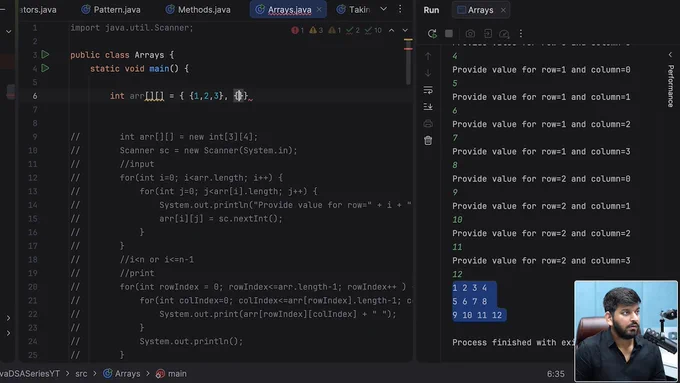
Task: Click the up arrow in console gutter
Action: pyautogui.click(x=428, y=56)
